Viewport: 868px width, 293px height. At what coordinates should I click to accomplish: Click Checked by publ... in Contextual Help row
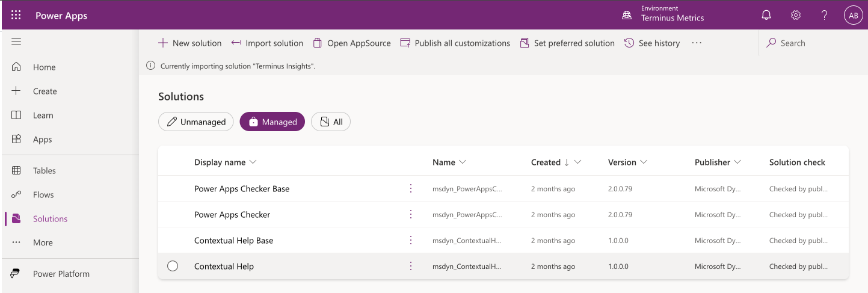tap(798, 267)
